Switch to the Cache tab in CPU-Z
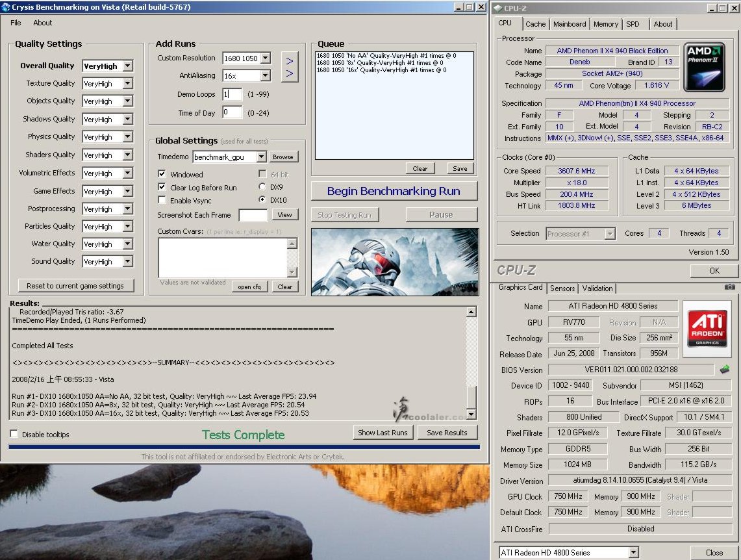Image resolution: width=741 pixels, height=560 pixels. click(x=535, y=24)
